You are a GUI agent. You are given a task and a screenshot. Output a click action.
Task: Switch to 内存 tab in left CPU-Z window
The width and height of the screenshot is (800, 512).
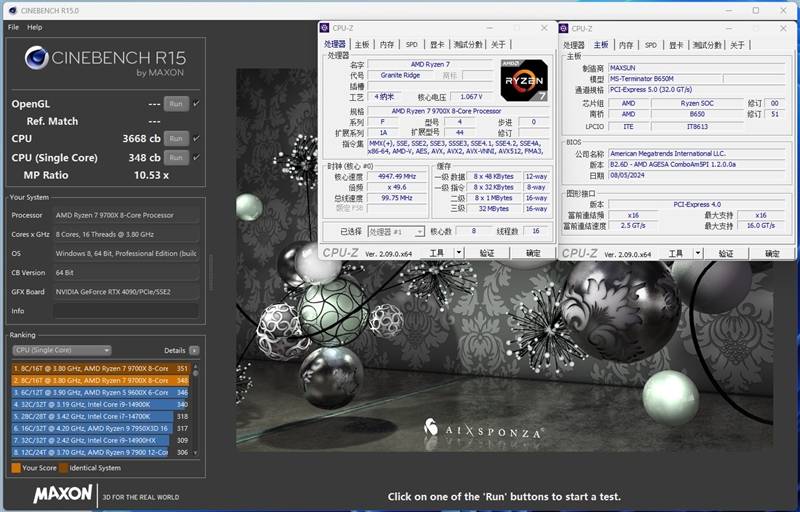(386, 45)
